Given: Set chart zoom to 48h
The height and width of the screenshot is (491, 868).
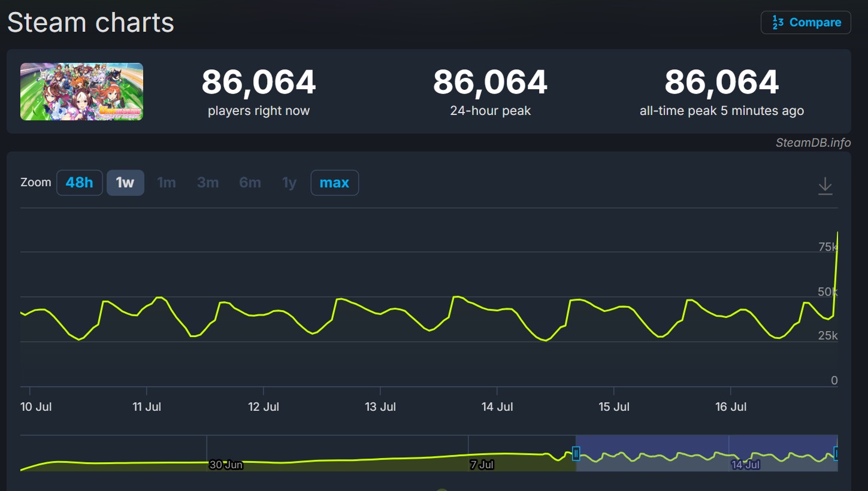Looking at the screenshot, I should [80, 183].
